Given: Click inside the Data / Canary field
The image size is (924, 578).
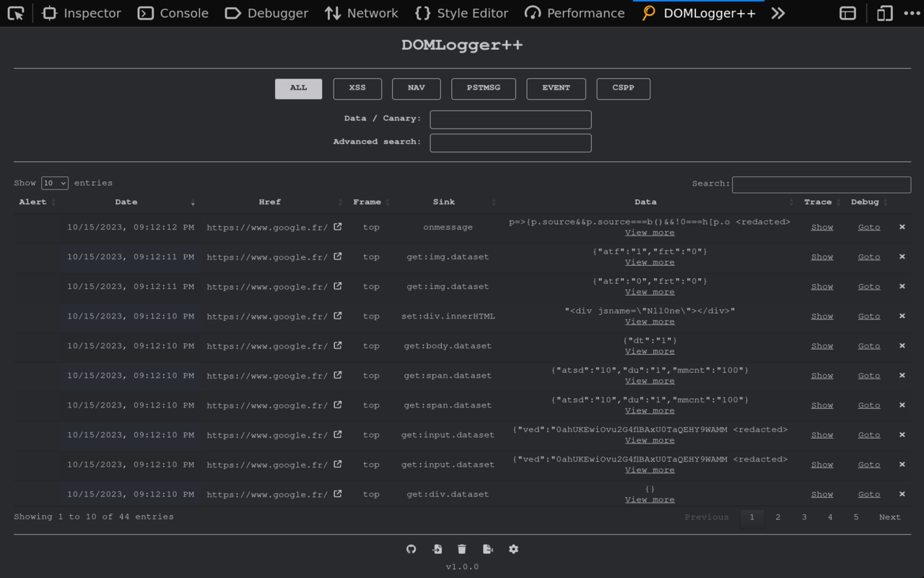Looking at the screenshot, I should pos(510,119).
